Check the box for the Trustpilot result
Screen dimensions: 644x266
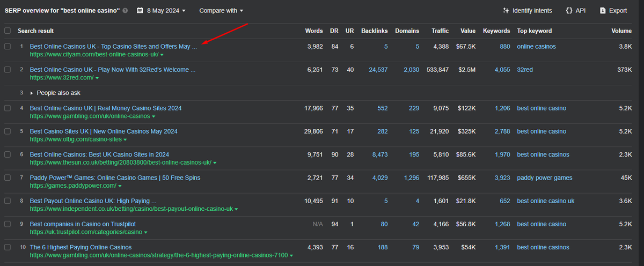pos(8,224)
